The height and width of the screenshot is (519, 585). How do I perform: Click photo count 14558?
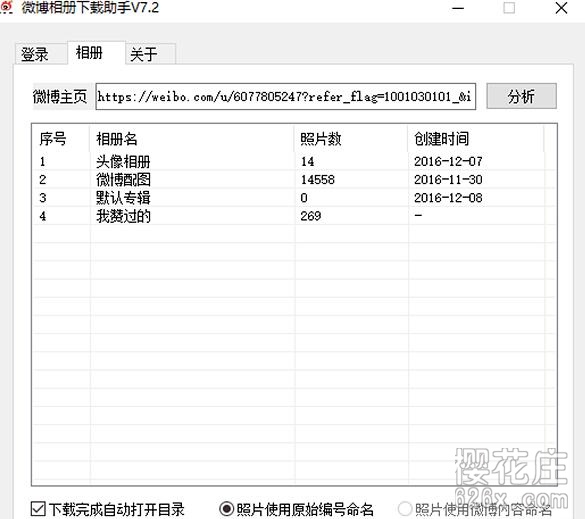(317, 180)
